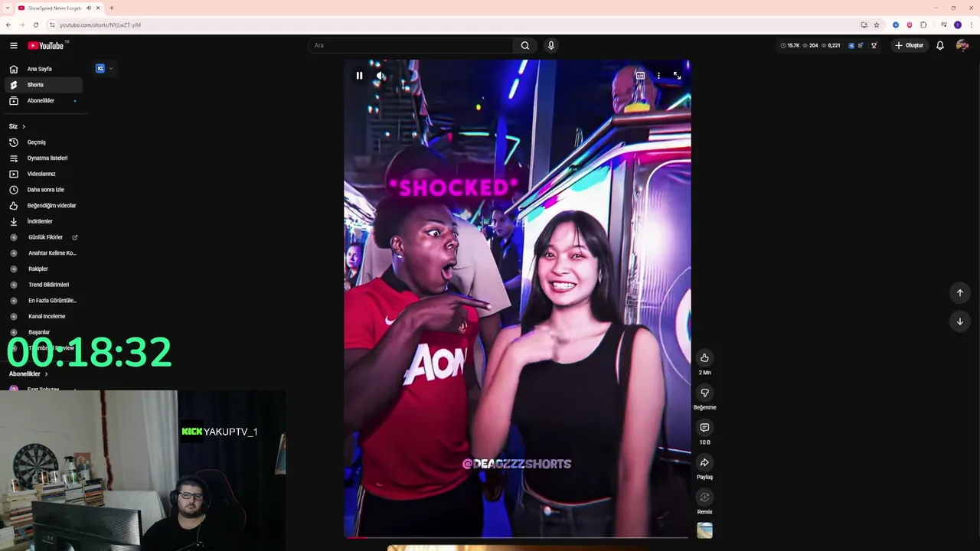Open the tab search dropdown arrow
Screen dimensions: 980x551
7,8
